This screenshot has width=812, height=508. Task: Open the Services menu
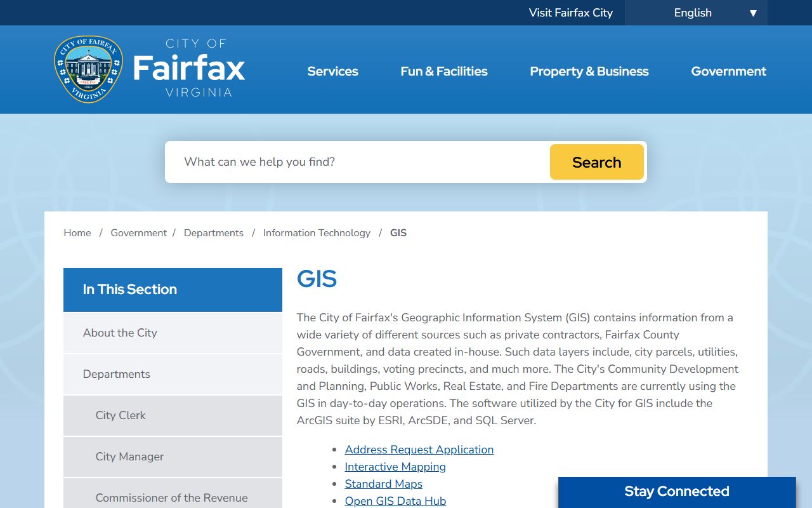point(332,71)
